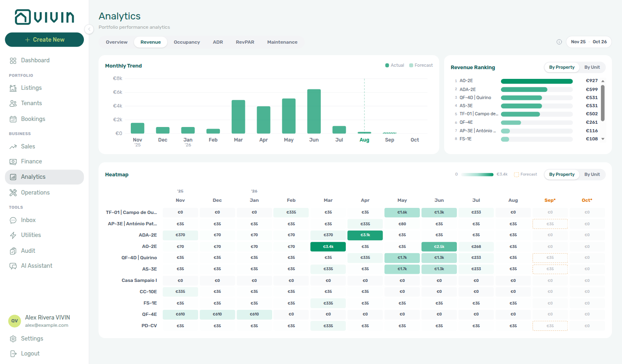
Task: Open the ADR tab
Action: pos(218,42)
